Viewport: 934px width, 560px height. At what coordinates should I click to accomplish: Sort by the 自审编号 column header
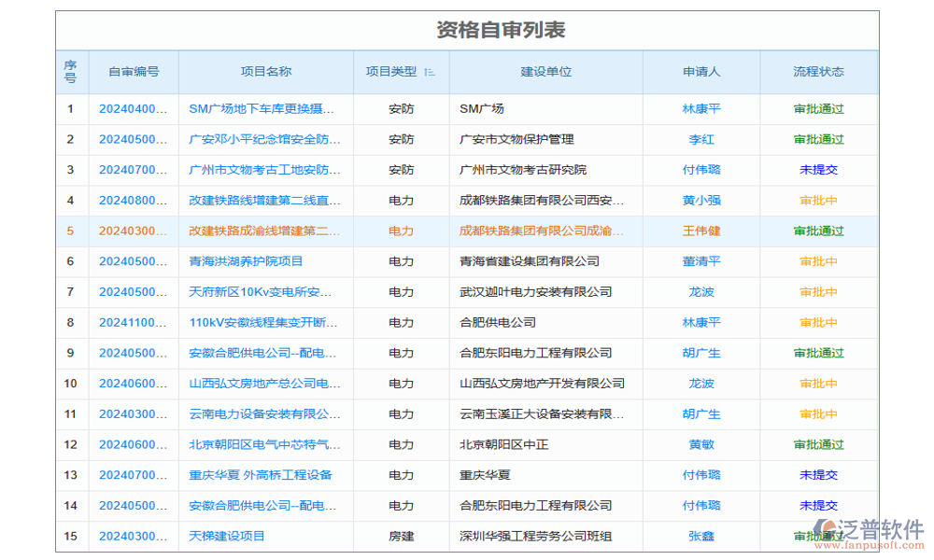coord(134,72)
